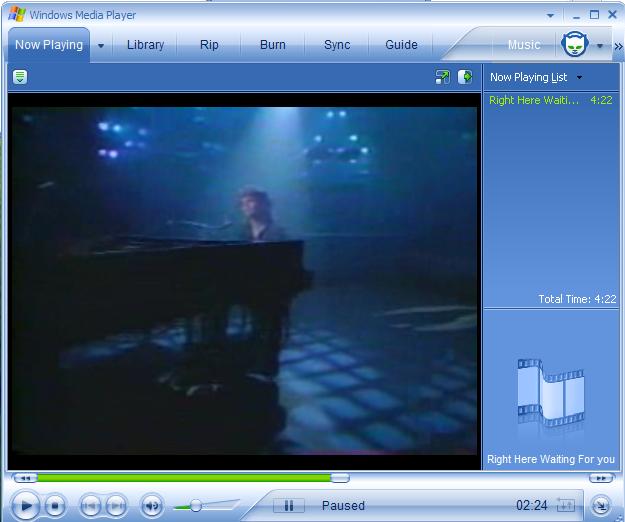Click the fast forward button on the seek bar
The height and width of the screenshot is (522, 625).
[x=601, y=477]
